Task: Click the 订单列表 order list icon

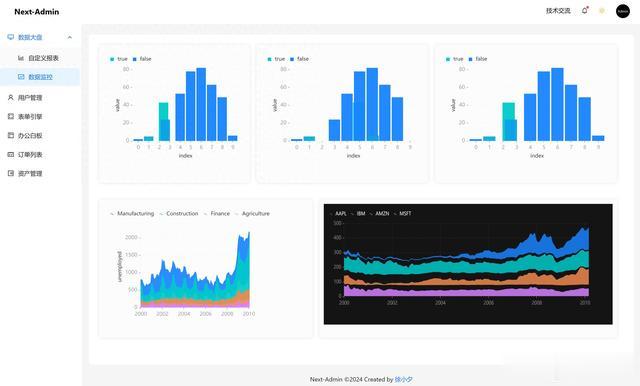Action: [11, 154]
